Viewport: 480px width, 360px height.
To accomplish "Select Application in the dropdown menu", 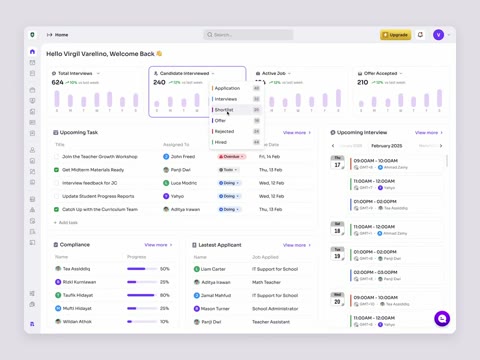I will tap(236, 88).
